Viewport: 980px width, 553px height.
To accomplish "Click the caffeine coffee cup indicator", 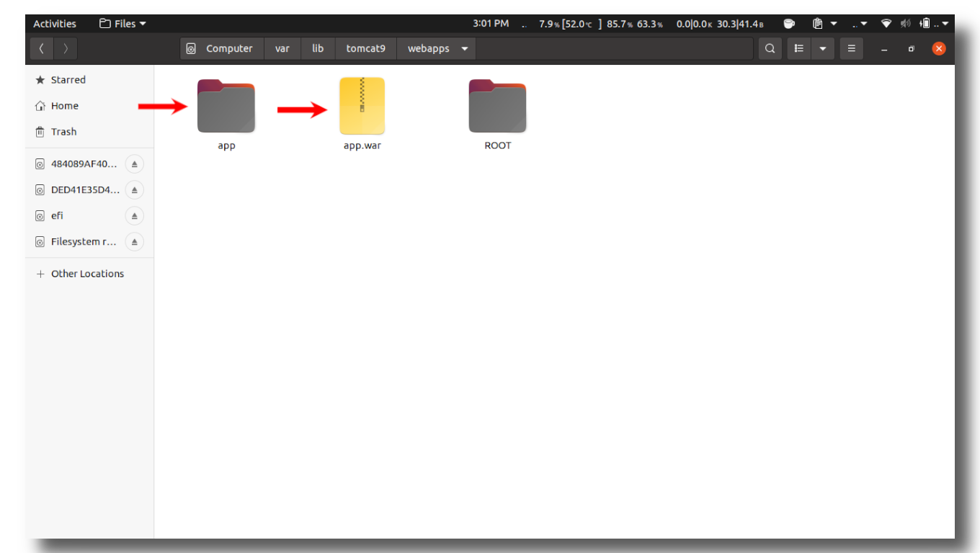I will point(789,24).
